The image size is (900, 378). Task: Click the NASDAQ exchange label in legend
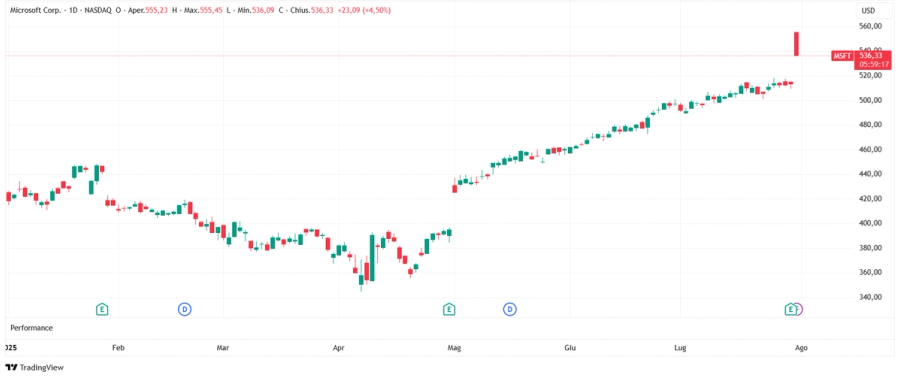pos(97,10)
